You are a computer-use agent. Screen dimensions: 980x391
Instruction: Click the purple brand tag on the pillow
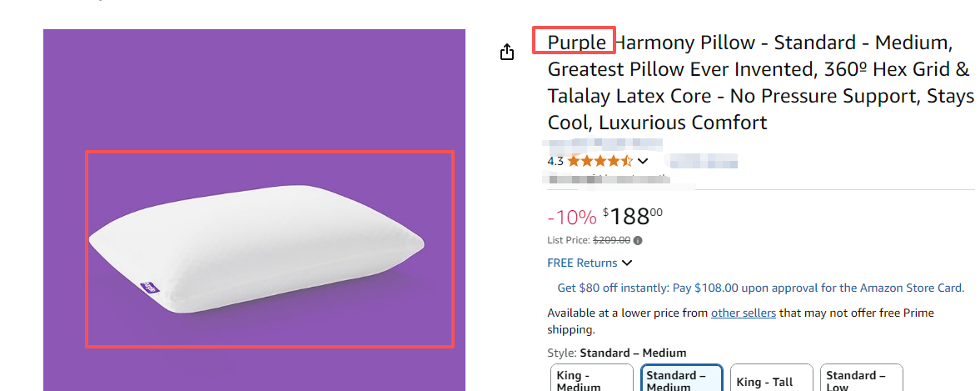(149, 288)
